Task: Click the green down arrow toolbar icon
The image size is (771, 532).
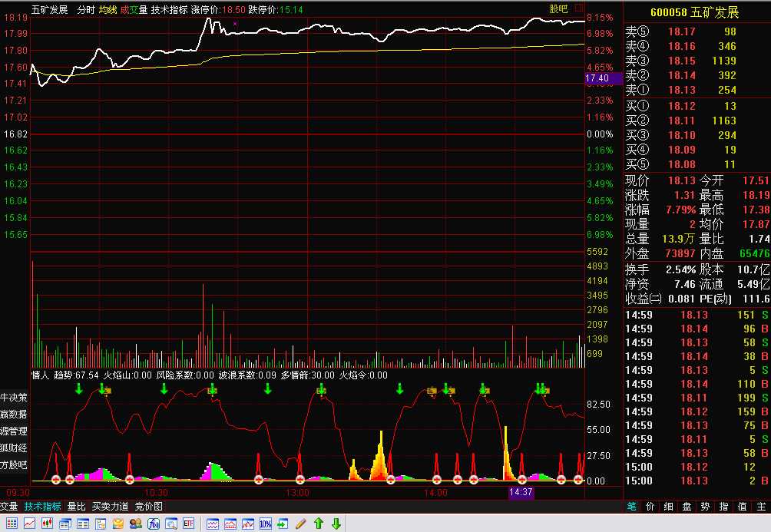Action: tap(336, 524)
